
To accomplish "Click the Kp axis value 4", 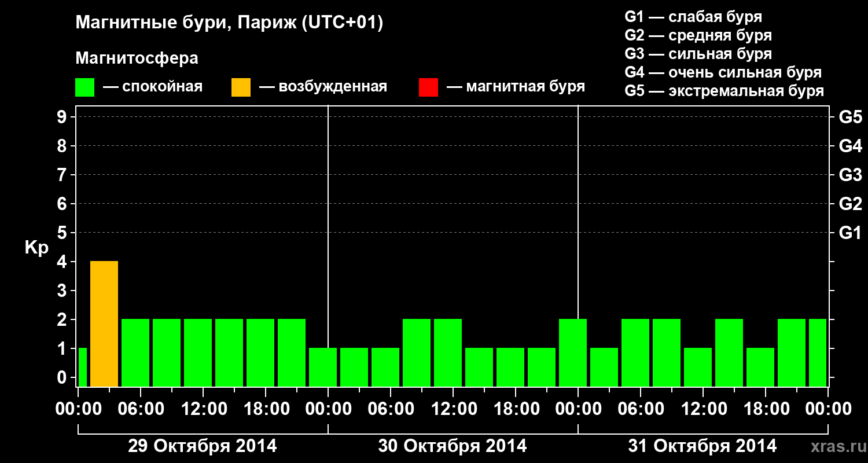I will pos(63,262).
